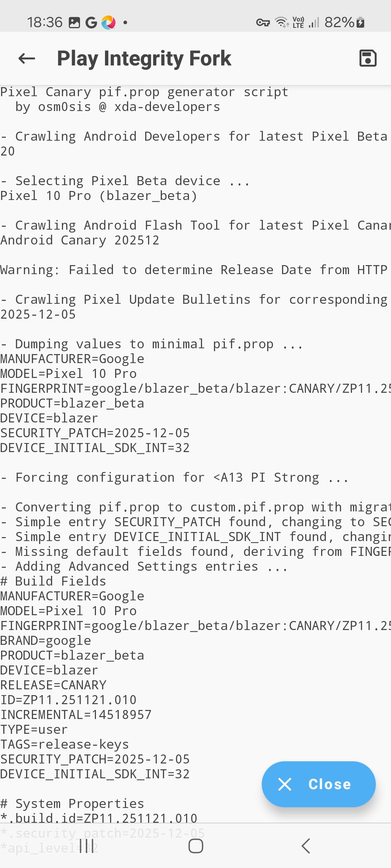Tap the Pixel 10 Pro (blazer_beta) line
The image size is (391, 868).
(99, 196)
